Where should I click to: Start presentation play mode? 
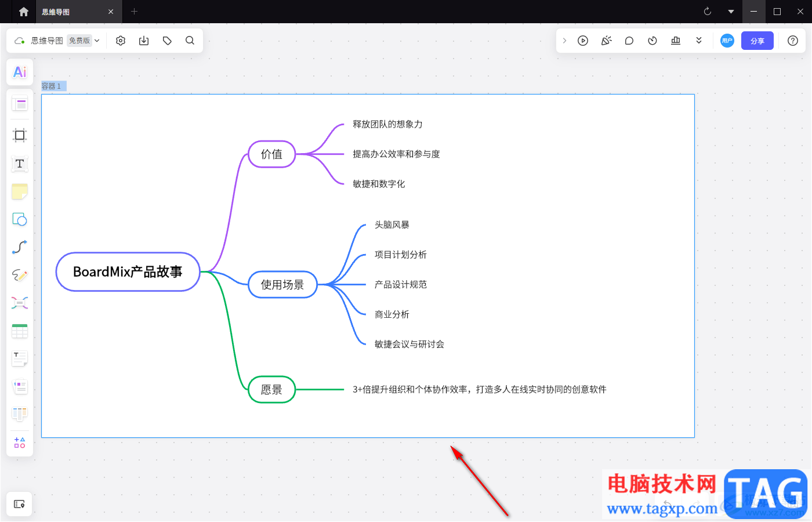tap(583, 41)
